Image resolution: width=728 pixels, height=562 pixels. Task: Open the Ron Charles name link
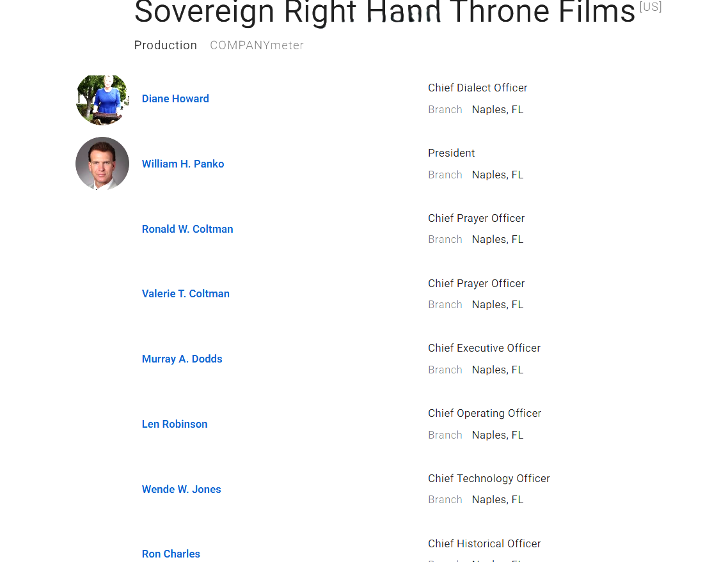click(x=171, y=554)
